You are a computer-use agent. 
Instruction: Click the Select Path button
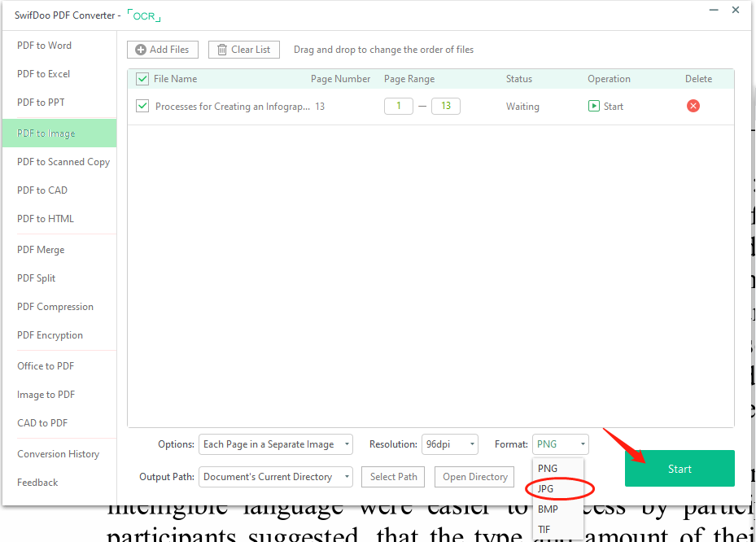[393, 477]
